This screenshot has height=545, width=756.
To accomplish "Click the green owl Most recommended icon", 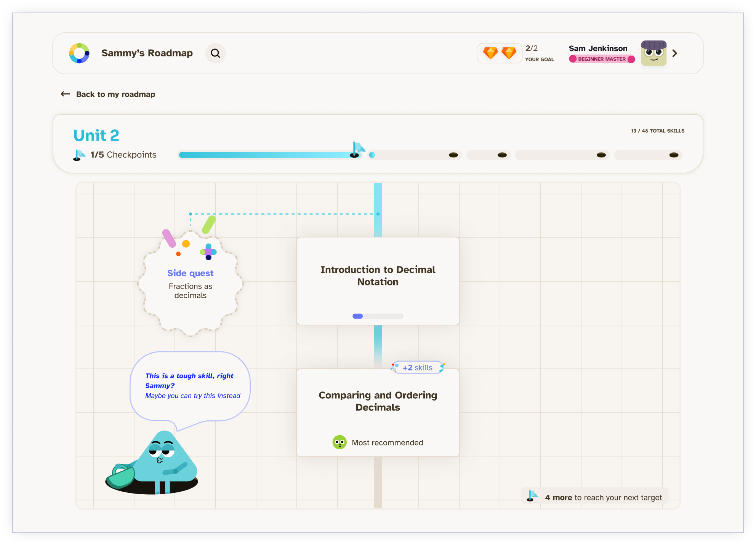I will click(x=339, y=442).
